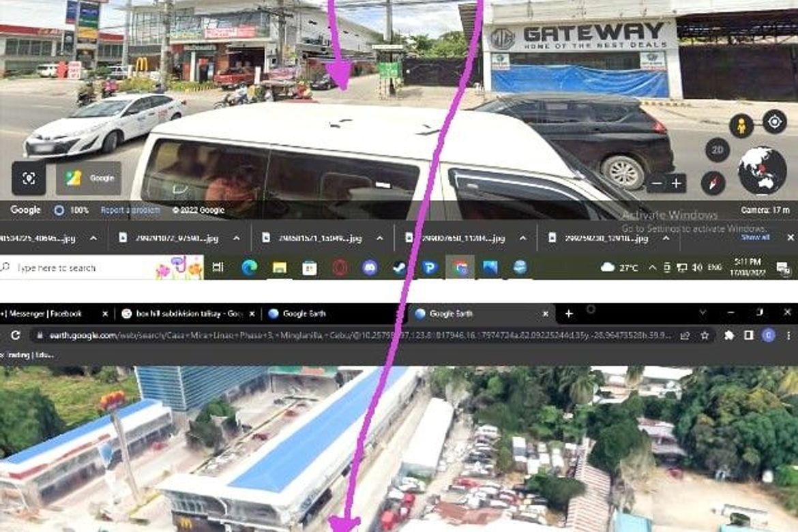Click the share page icon
Viewport: 798px width, 532px height.
(685, 335)
